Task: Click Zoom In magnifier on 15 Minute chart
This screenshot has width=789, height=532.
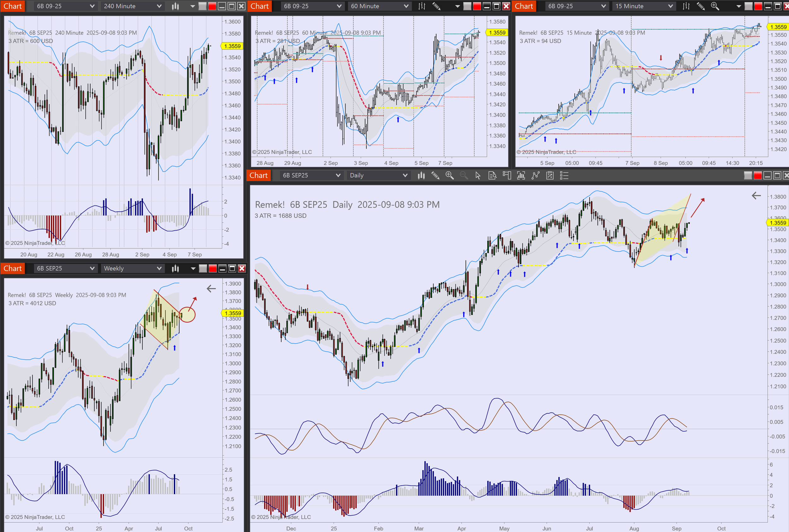Action: point(715,6)
